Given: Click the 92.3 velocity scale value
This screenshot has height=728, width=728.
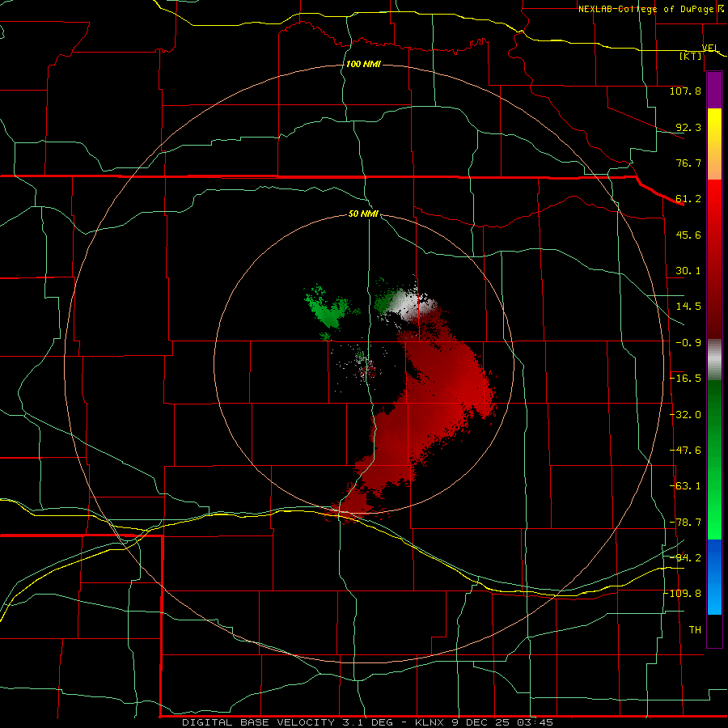Looking at the screenshot, I should pyautogui.click(x=688, y=127).
